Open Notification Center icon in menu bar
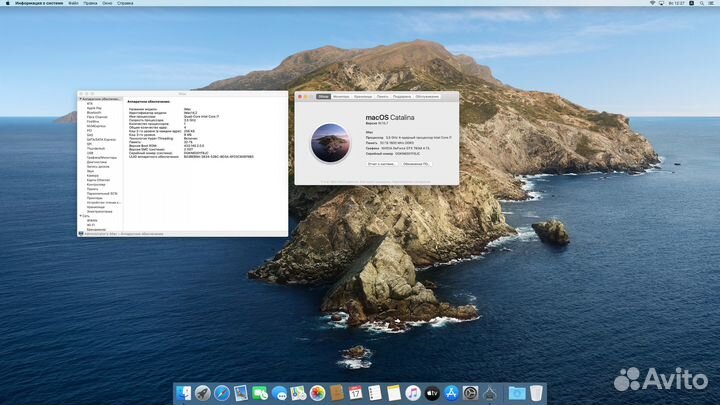The image size is (720, 405). (711, 3)
